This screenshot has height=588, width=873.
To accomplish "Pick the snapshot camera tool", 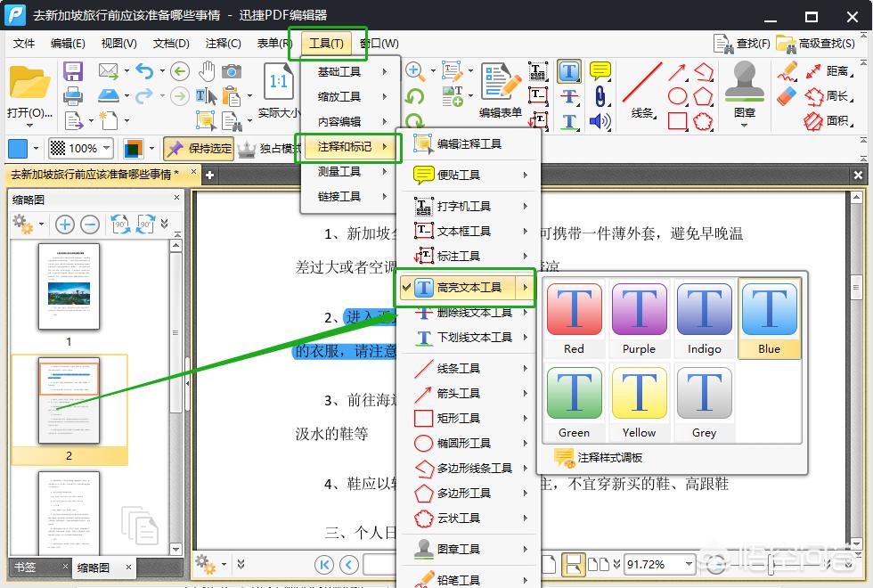I will click(x=232, y=71).
